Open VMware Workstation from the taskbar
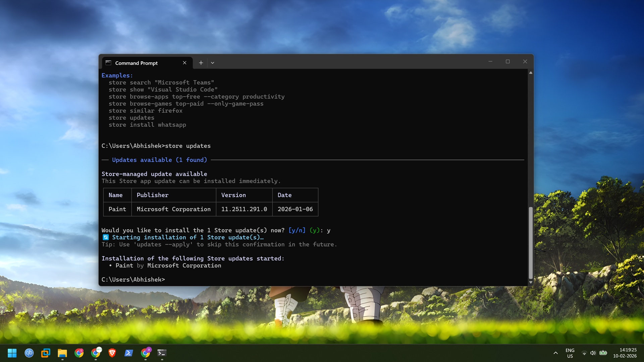 click(x=45, y=353)
